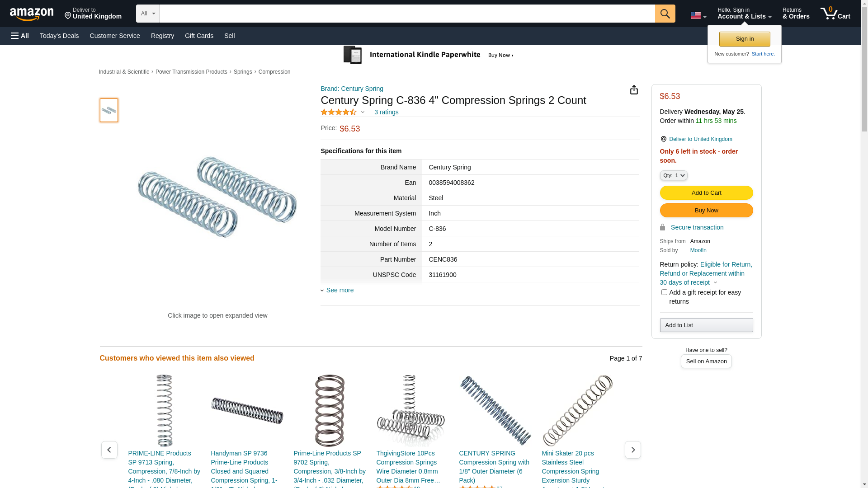
Task: Expand return policy details chevron
Action: point(715,283)
